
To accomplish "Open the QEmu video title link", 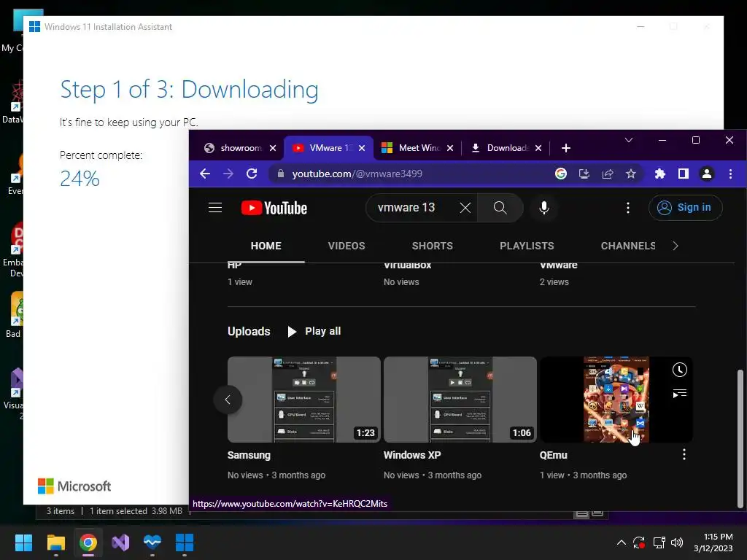I will pos(553,455).
